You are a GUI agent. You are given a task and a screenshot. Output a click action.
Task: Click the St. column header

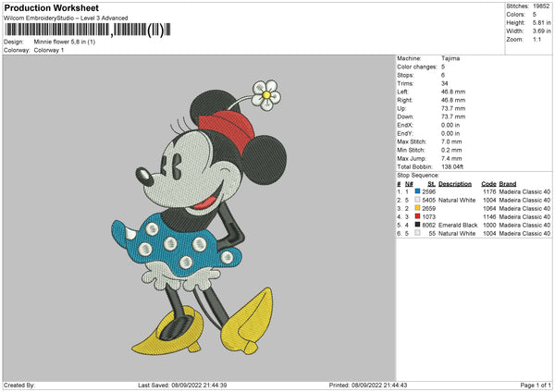[431, 183]
